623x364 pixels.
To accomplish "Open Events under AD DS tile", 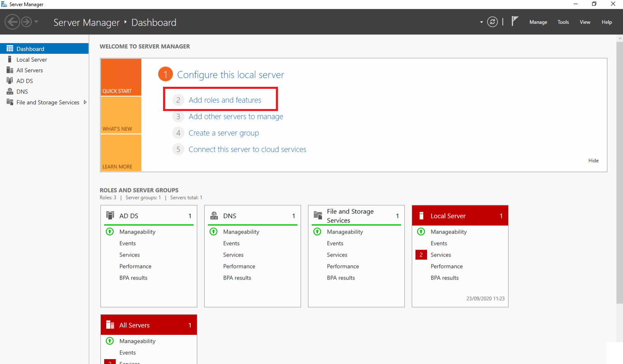I will point(128,243).
